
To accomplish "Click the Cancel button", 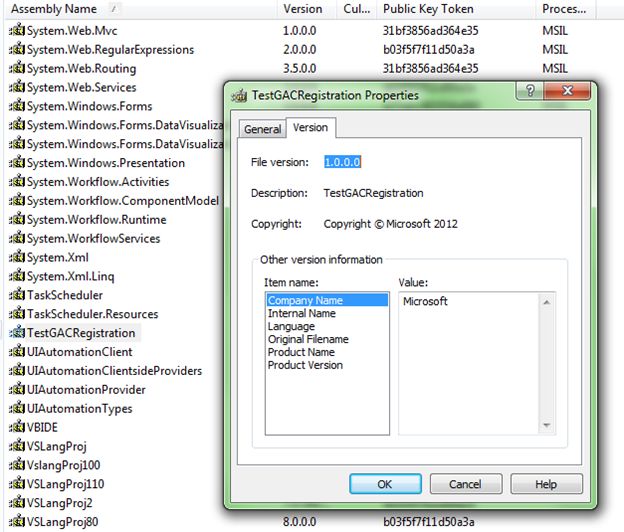I will coord(466,484).
